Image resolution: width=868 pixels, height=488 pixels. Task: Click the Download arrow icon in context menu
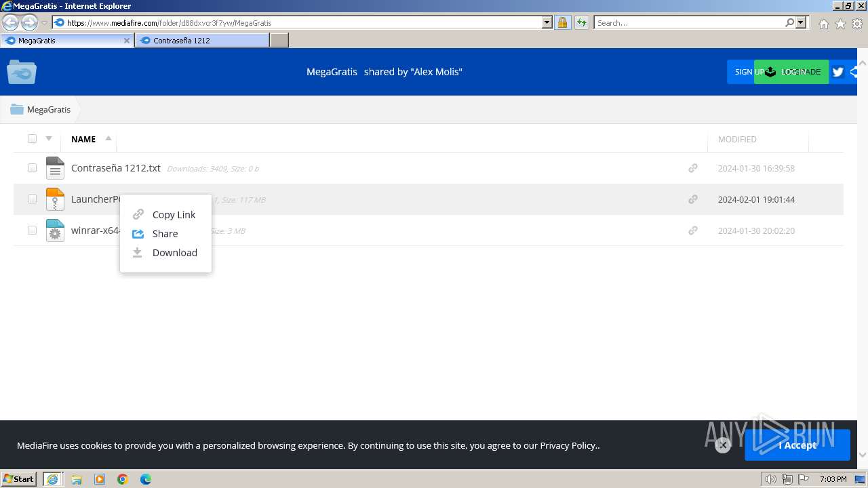[x=138, y=252]
